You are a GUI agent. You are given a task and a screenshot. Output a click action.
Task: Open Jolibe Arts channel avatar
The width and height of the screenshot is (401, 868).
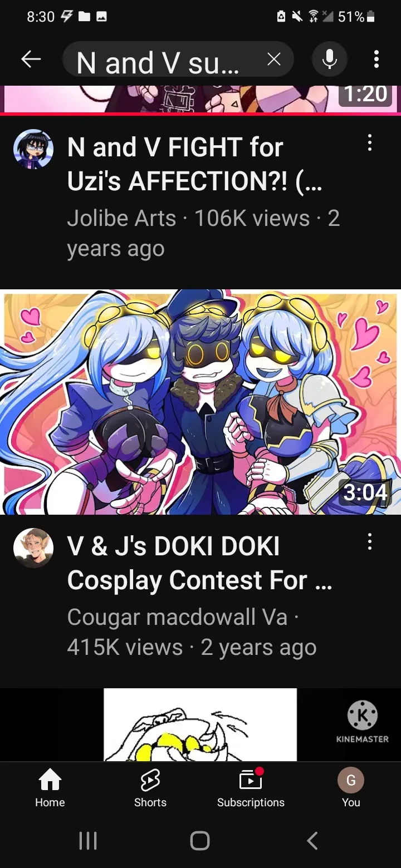click(33, 149)
